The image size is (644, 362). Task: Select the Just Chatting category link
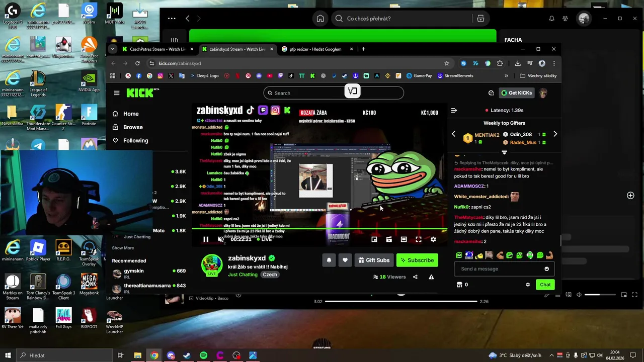click(x=243, y=275)
